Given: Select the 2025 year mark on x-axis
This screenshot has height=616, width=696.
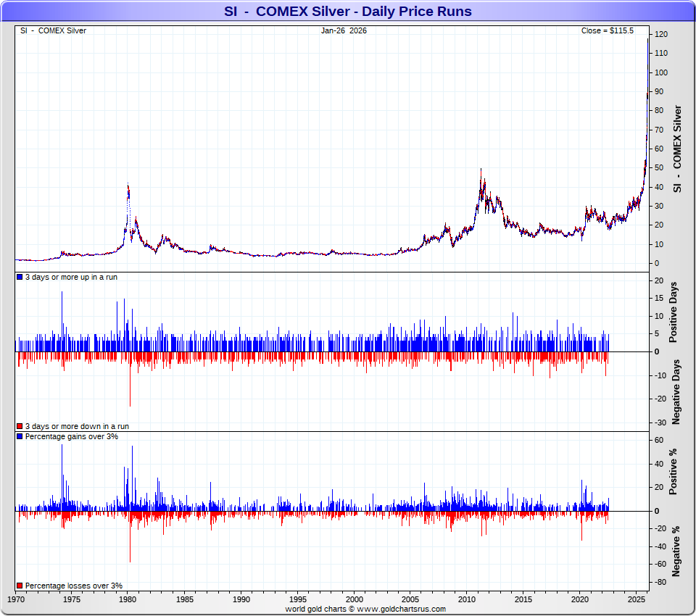Looking at the screenshot, I should coord(637,600).
